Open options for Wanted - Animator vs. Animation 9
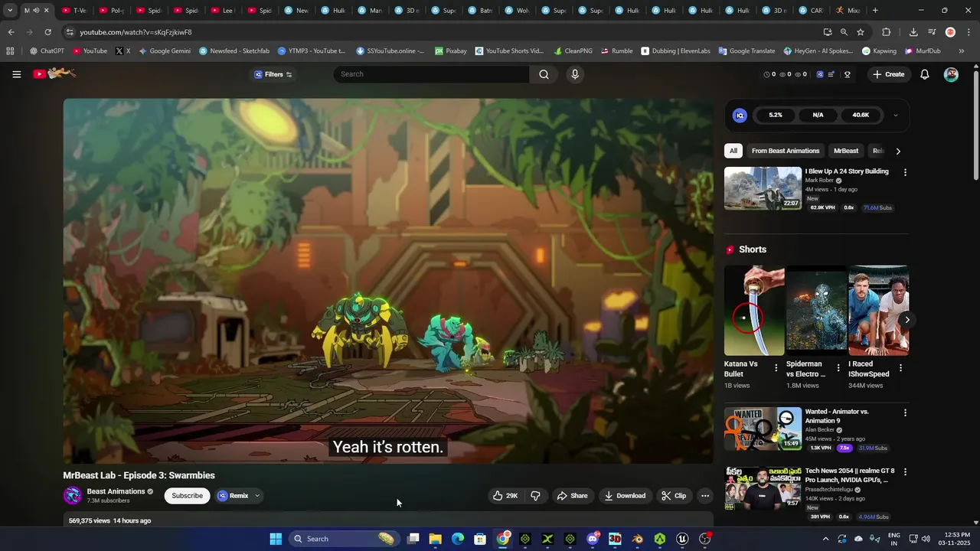Viewport: 980px width, 551px height. (x=905, y=412)
